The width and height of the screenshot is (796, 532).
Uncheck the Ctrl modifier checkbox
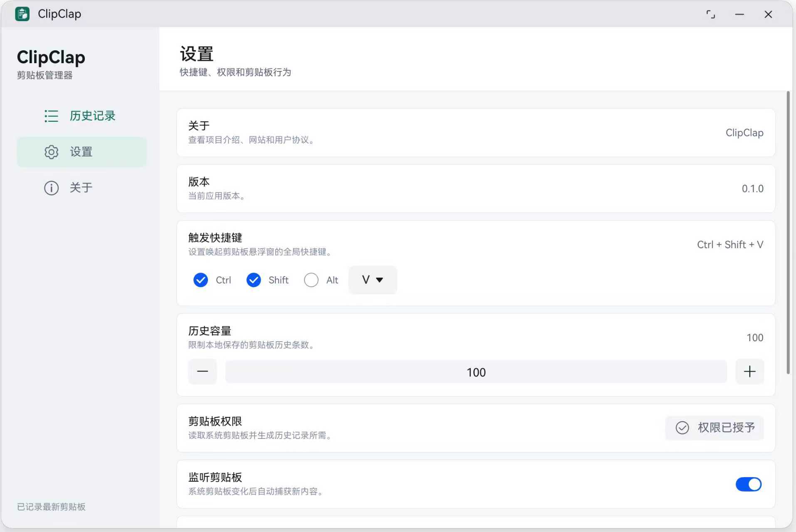pos(201,280)
